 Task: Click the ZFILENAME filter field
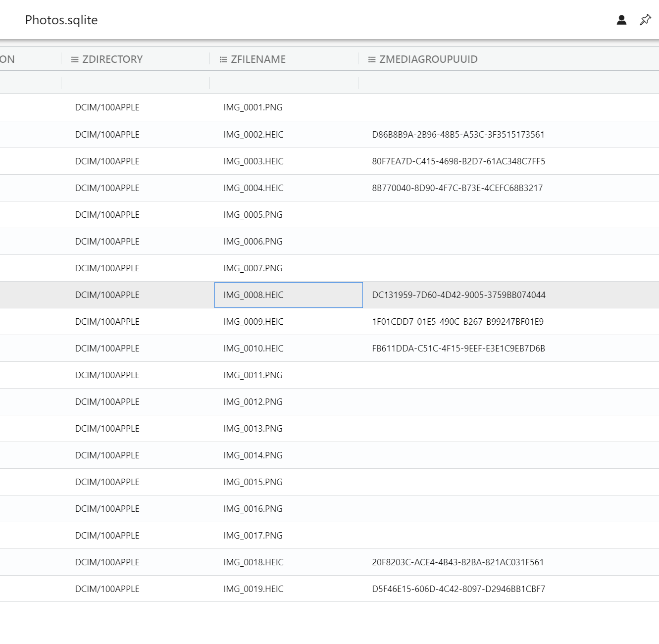[284, 83]
